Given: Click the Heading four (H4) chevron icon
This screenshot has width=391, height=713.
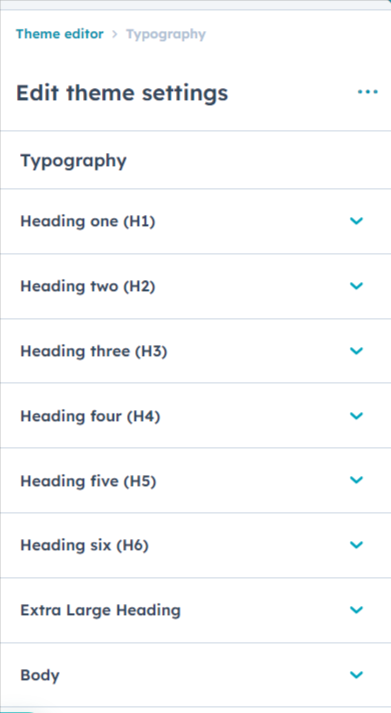Looking at the screenshot, I should 356,416.
